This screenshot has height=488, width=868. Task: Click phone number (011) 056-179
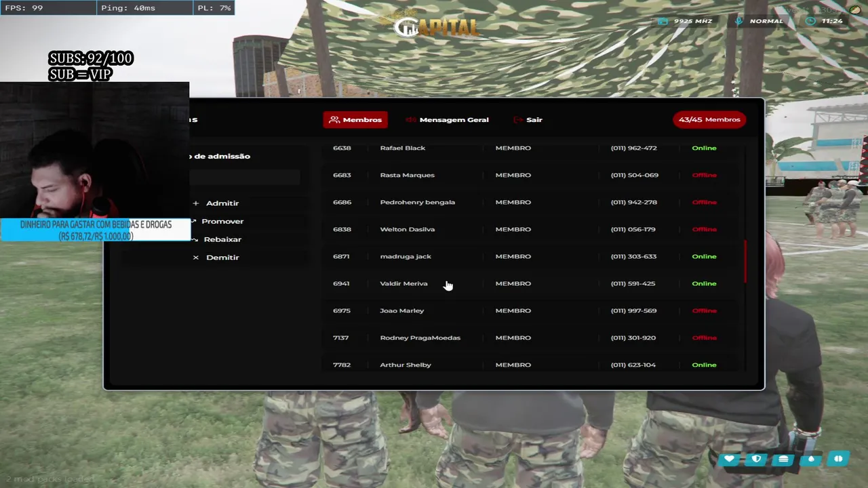tap(633, 229)
